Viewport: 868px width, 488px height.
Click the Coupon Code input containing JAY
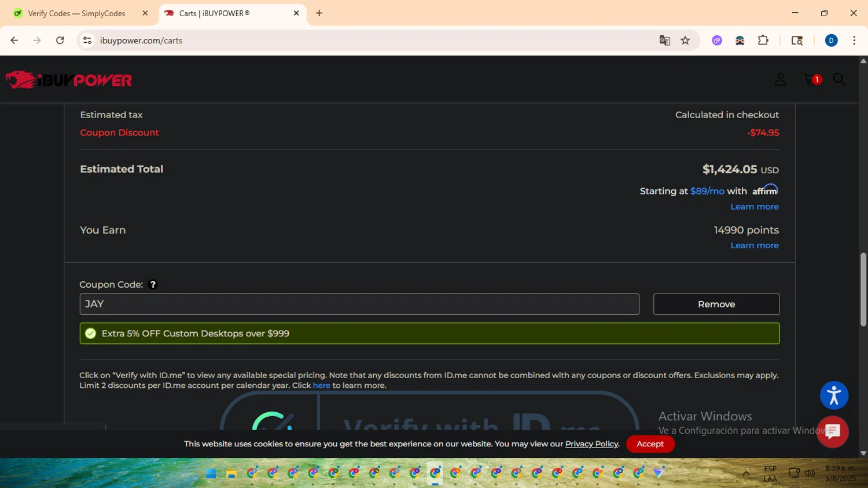[x=359, y=304]
